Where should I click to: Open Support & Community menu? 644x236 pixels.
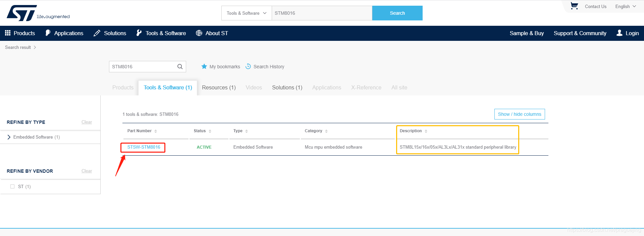click(x=580, y=33)
